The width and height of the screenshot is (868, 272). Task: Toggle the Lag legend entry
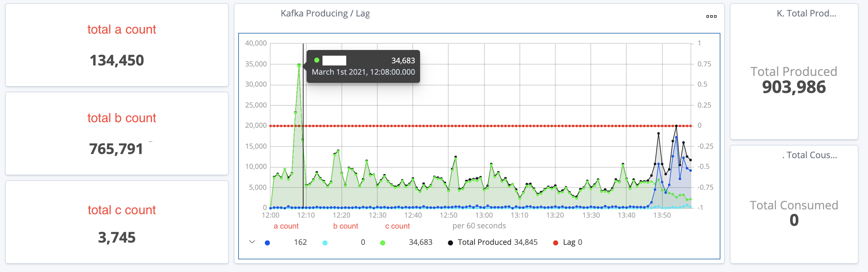568,242
